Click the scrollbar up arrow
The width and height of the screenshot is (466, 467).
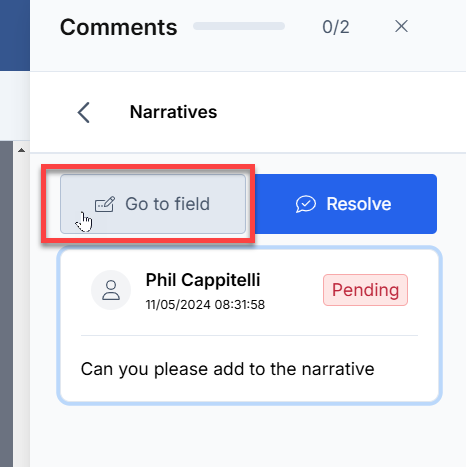[x=21, y=150]
